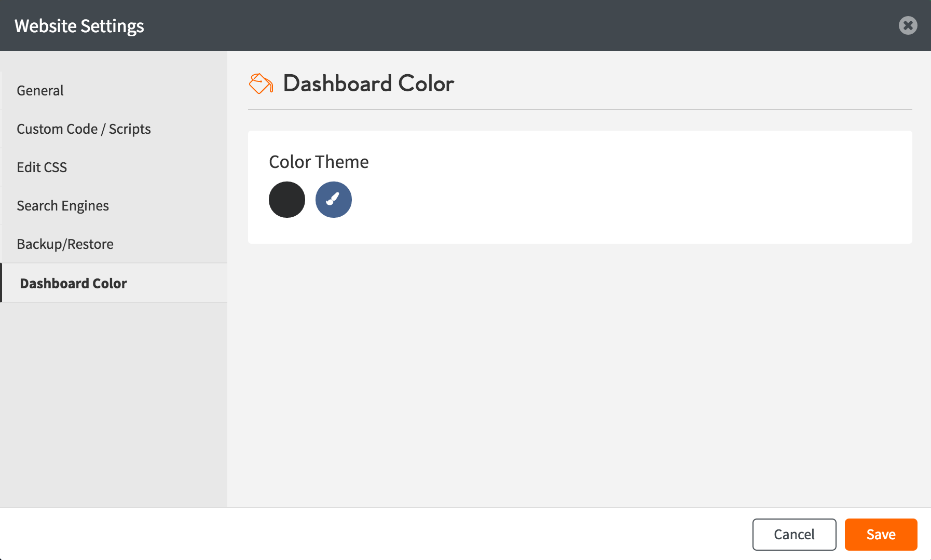931x560 pixels.
Task: Switch to Custom Code / Scripts
Action: tap(84, 129)
